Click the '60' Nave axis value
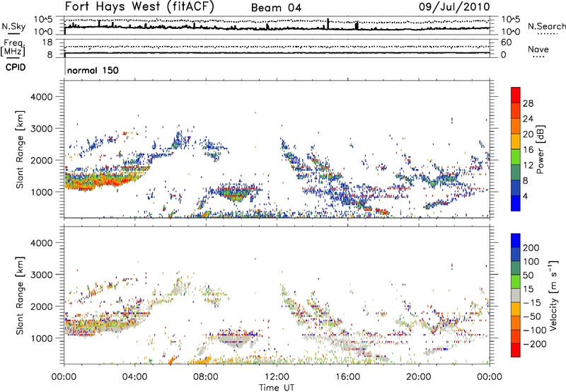This screenshot has height=392, width=566. pyautogui.click(x=506, y=42)
